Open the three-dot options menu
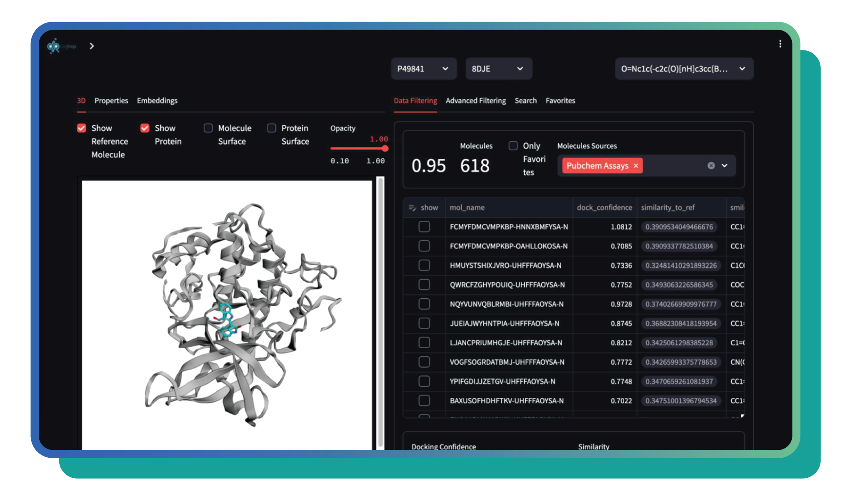Viewport: 855px width, 504px height. click(x=780, y=44)
